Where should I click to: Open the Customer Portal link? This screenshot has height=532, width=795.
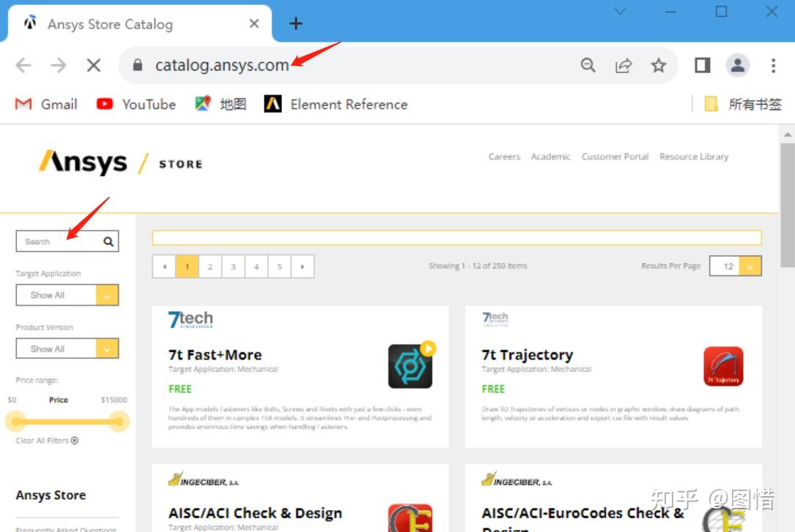[x=615, y=157]
